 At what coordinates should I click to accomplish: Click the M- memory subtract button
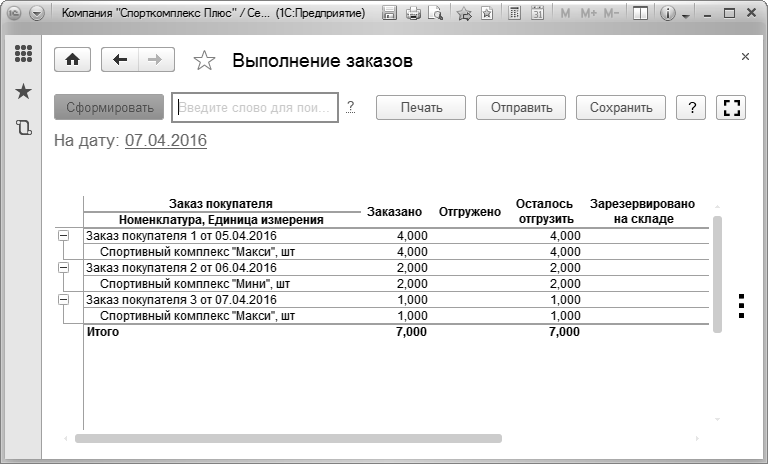point(611,13)
